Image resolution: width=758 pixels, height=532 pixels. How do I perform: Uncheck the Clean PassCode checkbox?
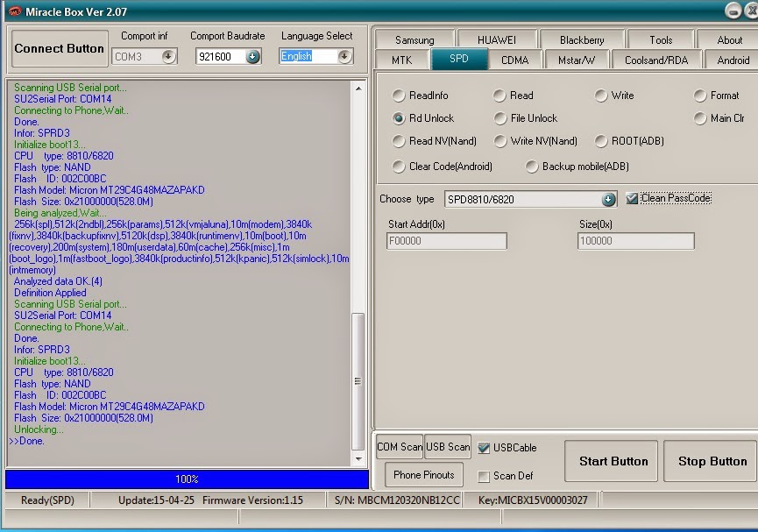(631, 198)
